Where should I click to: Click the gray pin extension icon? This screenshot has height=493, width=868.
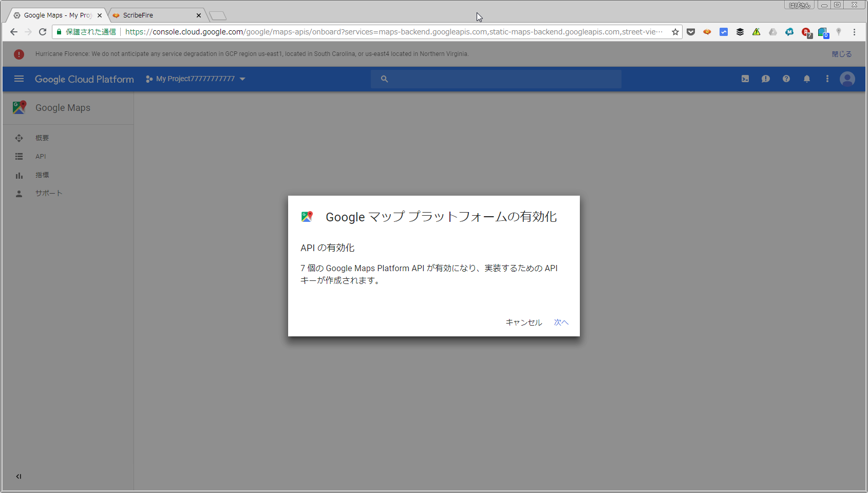[x=839, y=32]
